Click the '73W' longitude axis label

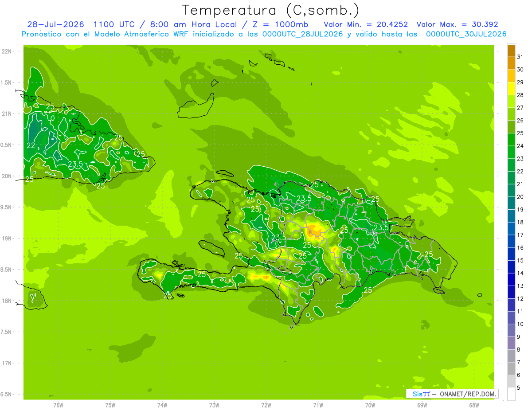214,405
